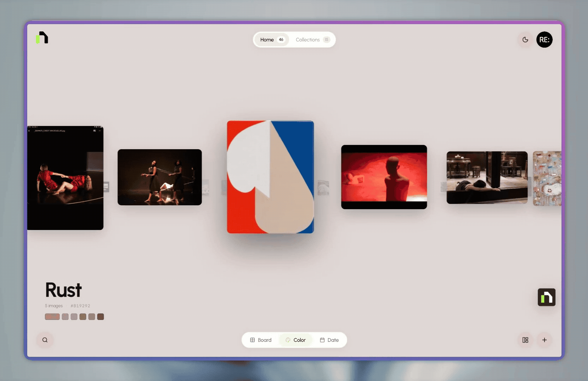
Task: Open the search magnifier button
Action: (45, 340)
